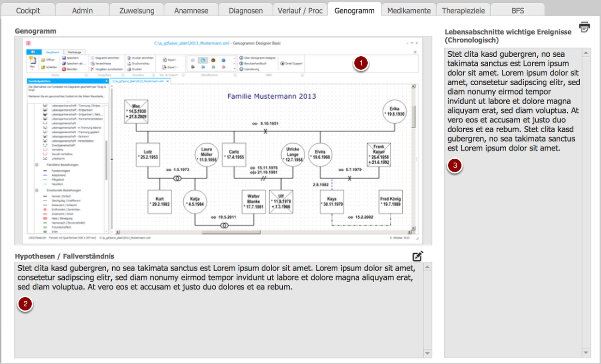This screenshot has height=364, width=601.
Task: Select the Hauptmenü ribbon tab in Designer
Action: click(52, 52)
